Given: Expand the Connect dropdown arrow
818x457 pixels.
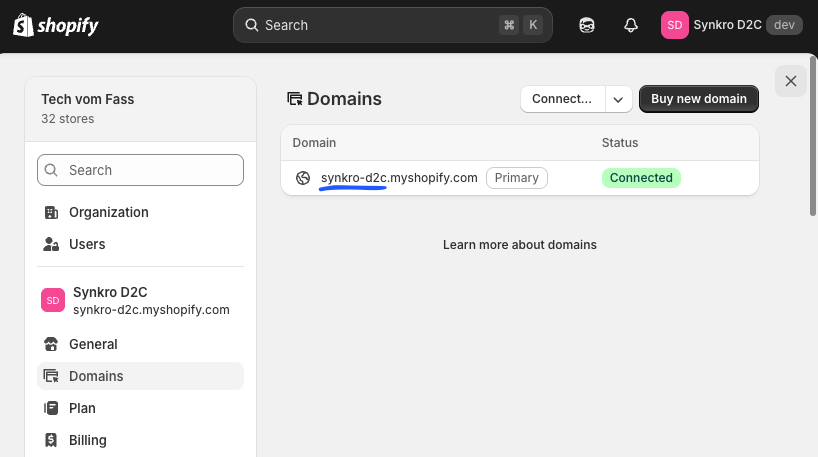Looking at the screenshot, I should pos(618,99).
